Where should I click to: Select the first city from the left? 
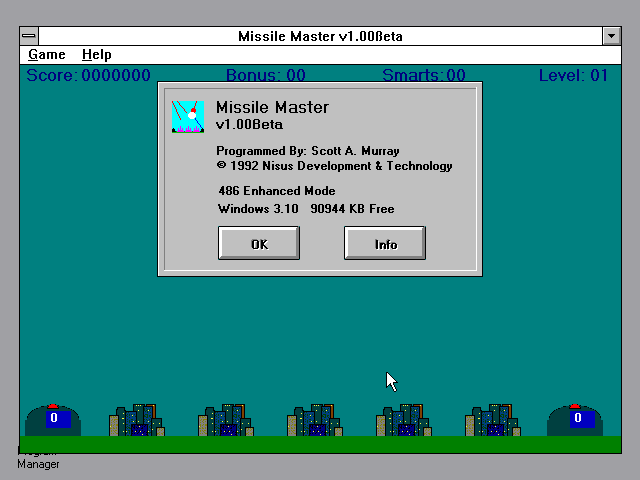[138, 420]
